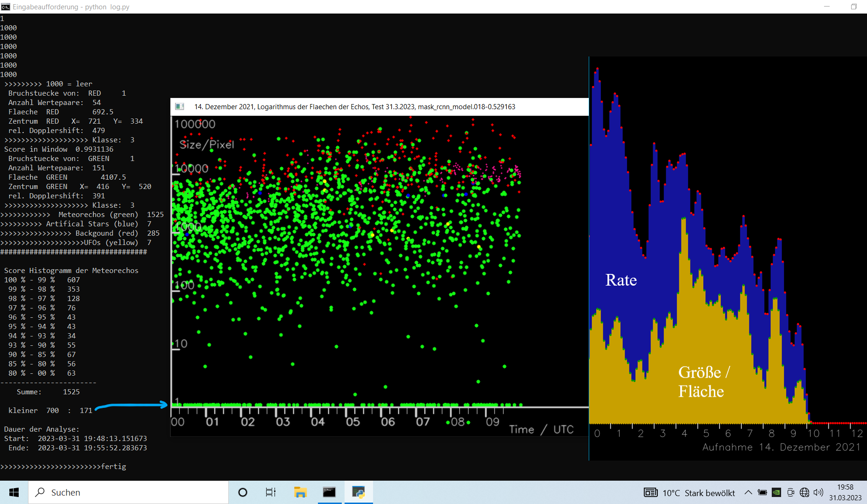Select the 'Anzahl Wertepaare: 151' line
Image resolution: width=867 pixels, height=504 pixels.
tap(56, 168)
